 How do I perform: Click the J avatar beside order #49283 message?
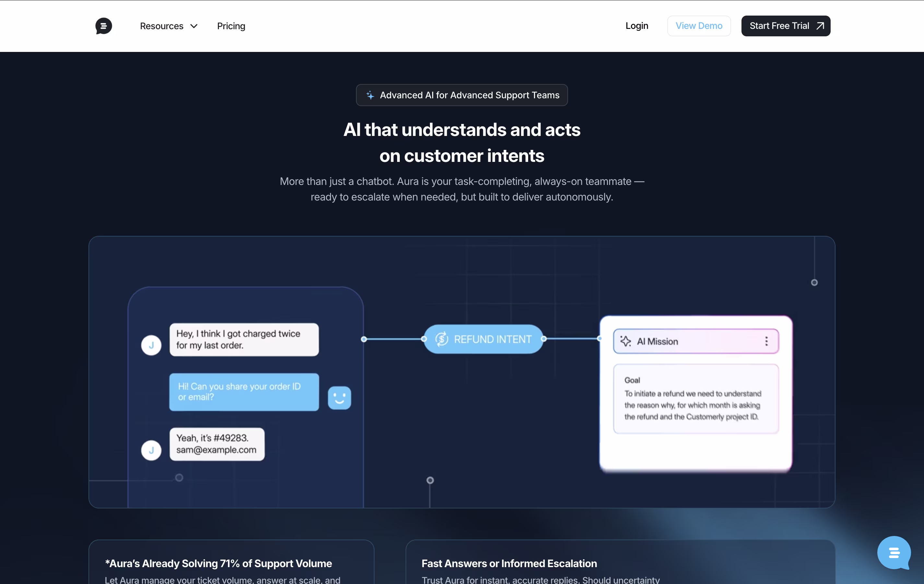[x=151, y=450]
